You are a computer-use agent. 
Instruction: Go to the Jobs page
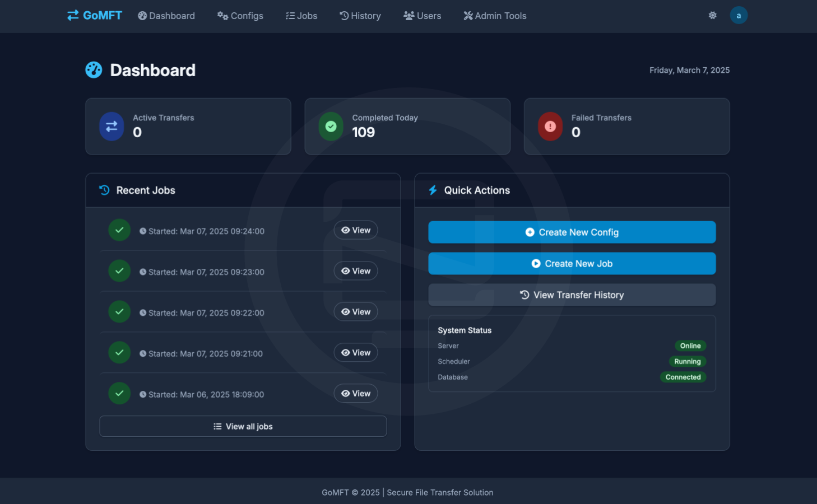pos(301,16)
